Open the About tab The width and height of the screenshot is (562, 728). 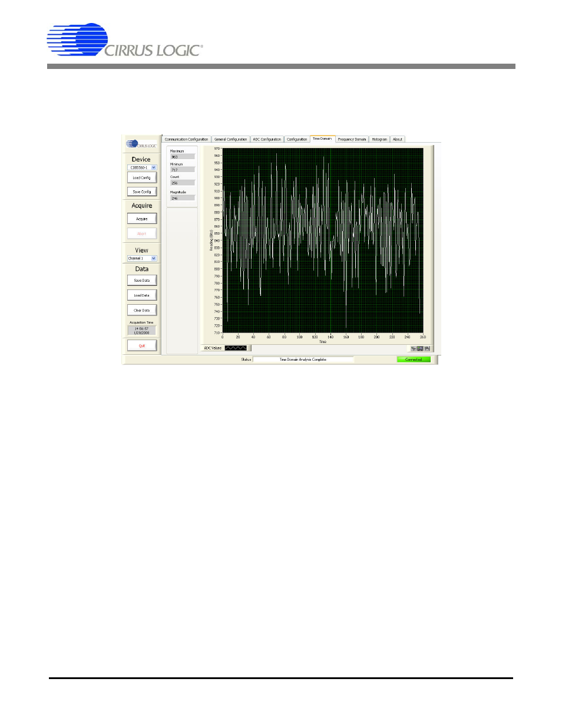398,140
